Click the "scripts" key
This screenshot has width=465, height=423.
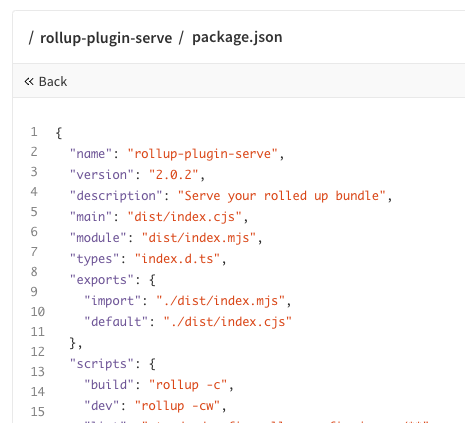pyautogui.click(x=102, y=364)
